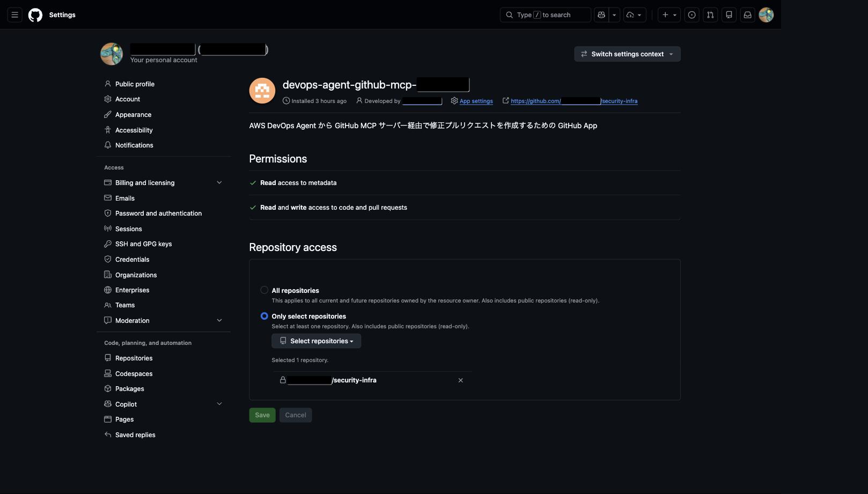Click the person icon for Public profile
Screen dimensions: 868x494
pyautogui.click(x=108, y=84)
